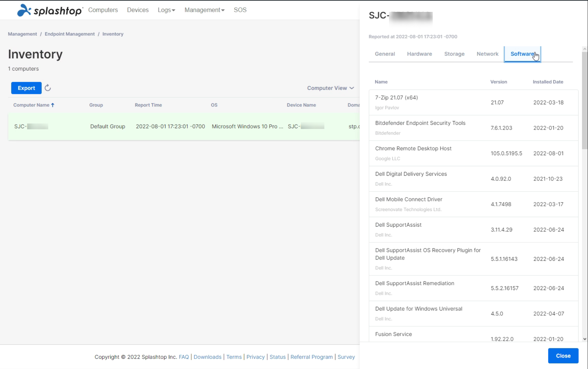The height and width of the screenshot is (369, 588).
Task: Go to Computers page
Action: 103,10
